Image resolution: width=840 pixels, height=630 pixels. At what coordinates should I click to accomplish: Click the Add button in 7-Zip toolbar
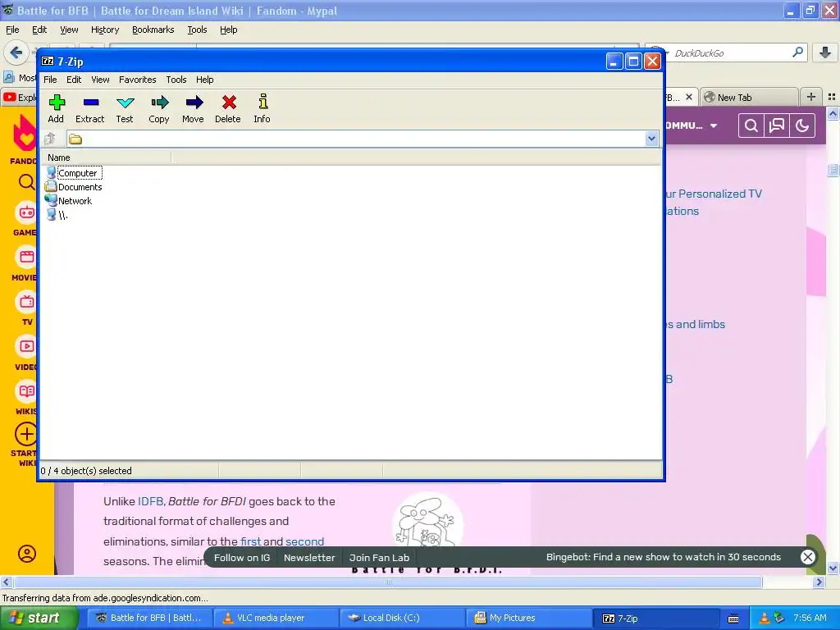56,109
